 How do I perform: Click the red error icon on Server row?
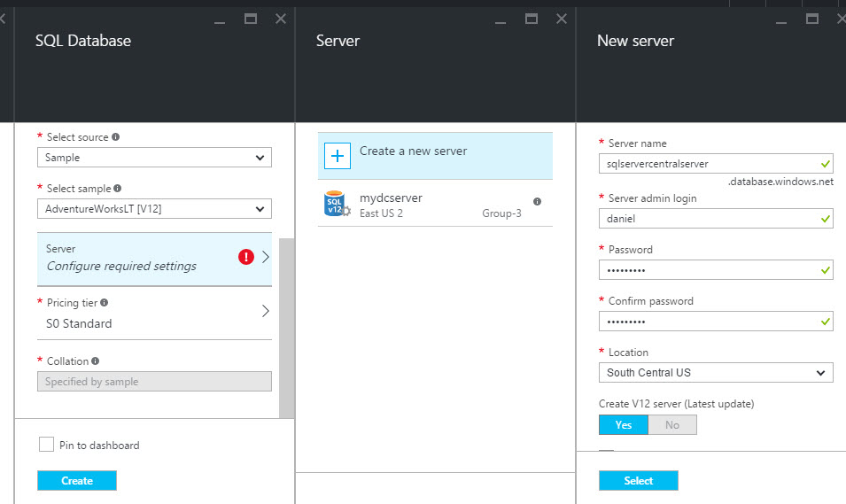pyautogui.click(x=245, y=257)
